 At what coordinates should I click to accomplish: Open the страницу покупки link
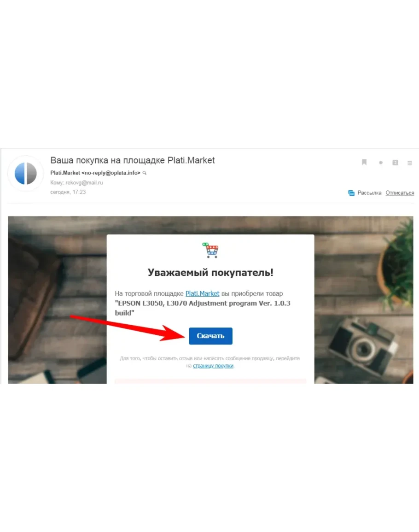click(x=213, y=366)
